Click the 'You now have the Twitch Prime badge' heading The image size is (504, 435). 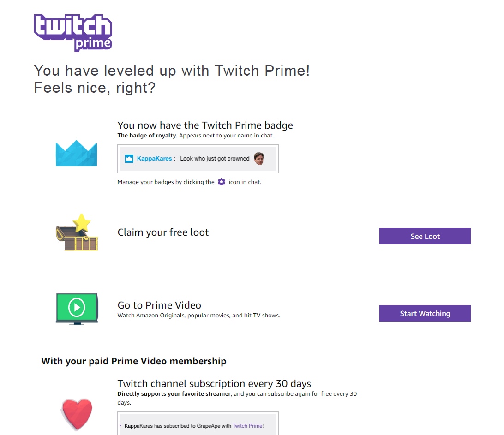205,125
